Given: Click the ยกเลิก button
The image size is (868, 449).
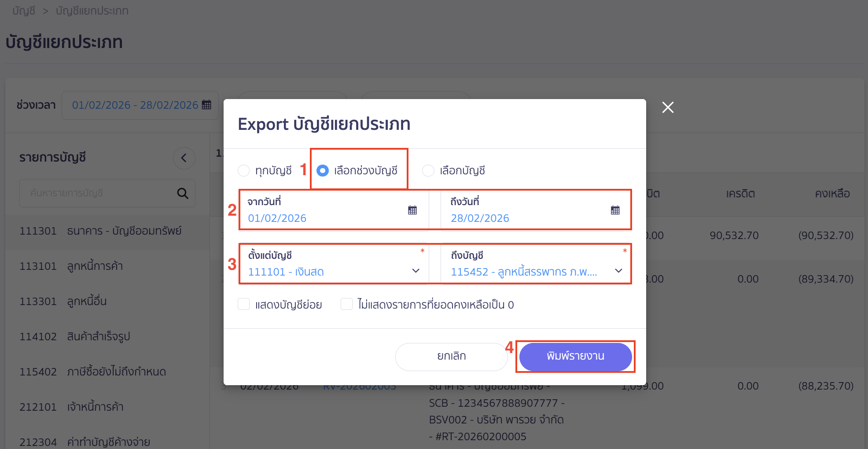Looking at the screenshot, I should [451, 356].
